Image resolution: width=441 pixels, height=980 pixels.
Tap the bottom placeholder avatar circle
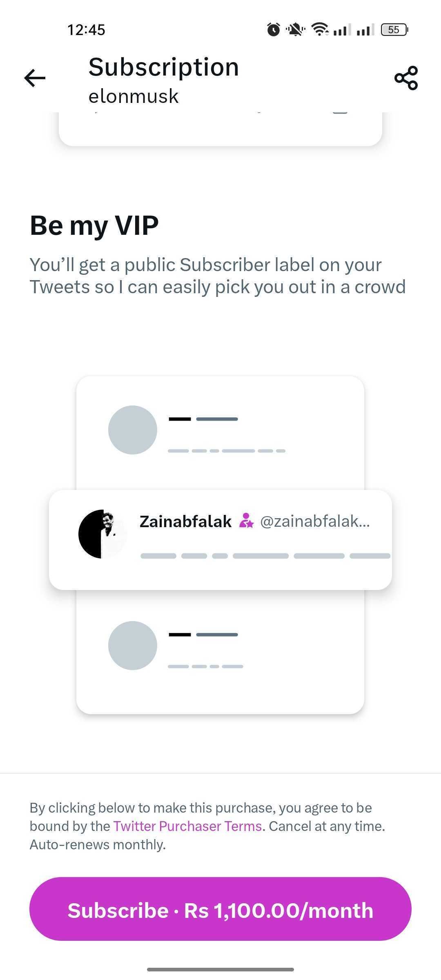pos(133,646)
